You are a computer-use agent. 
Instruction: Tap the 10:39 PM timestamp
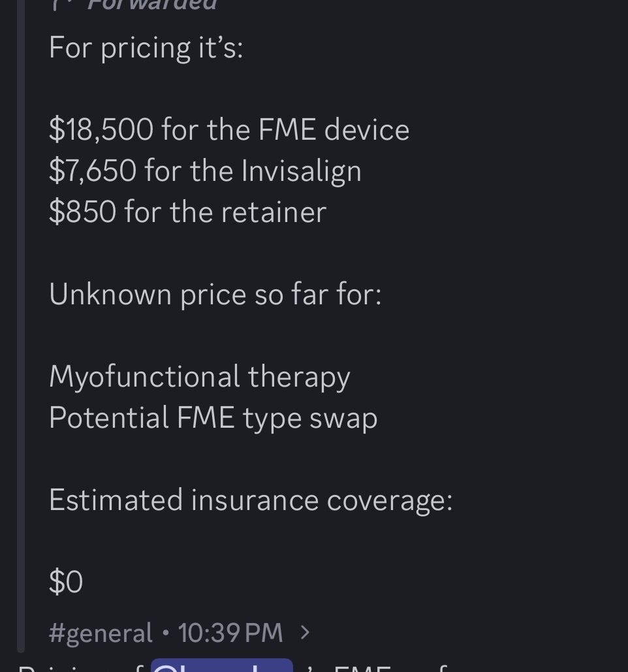point(230,632)
